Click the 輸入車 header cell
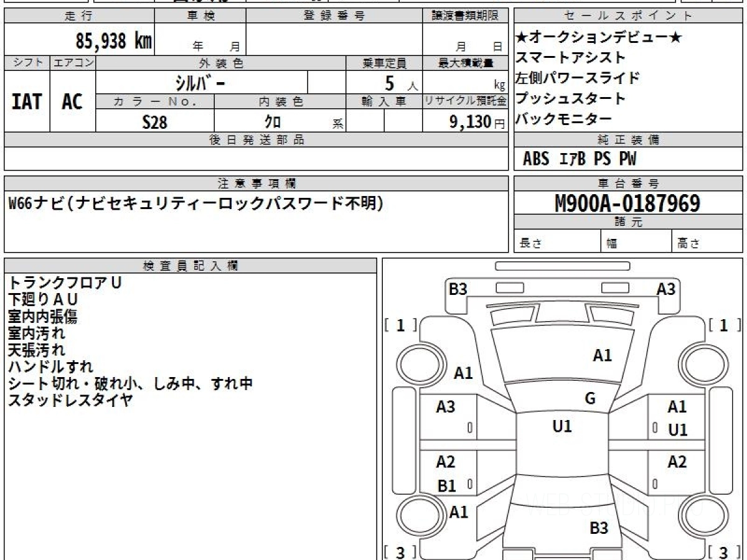747x560 pixels. tap(384, 101)
